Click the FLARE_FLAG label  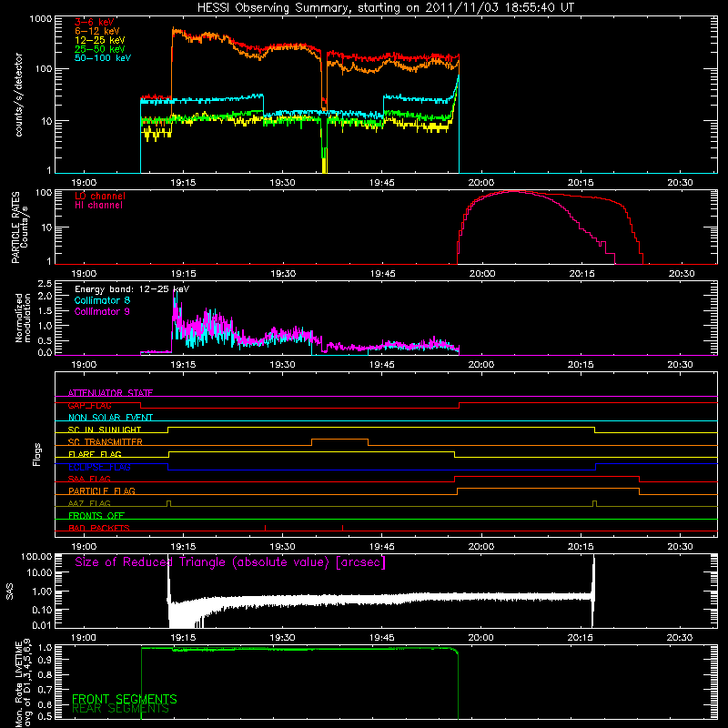[95, 454]
